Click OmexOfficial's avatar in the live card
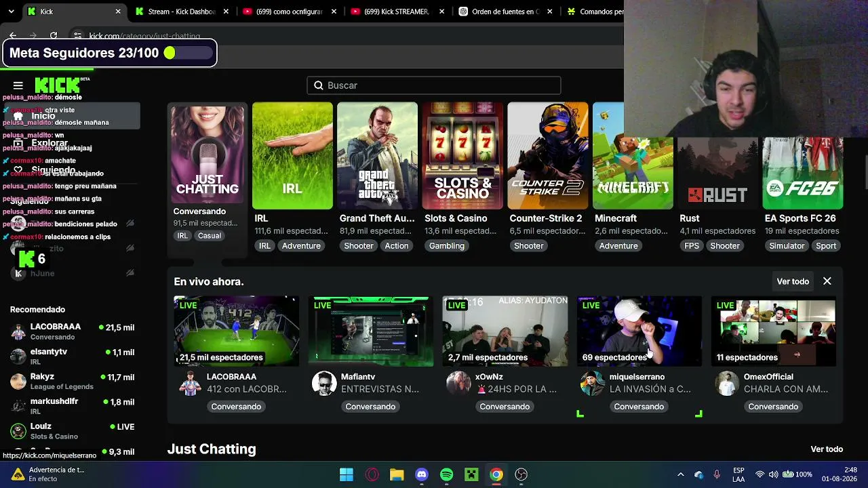The width and height of the screenshot is (868, 488). [x=727, y=384]
